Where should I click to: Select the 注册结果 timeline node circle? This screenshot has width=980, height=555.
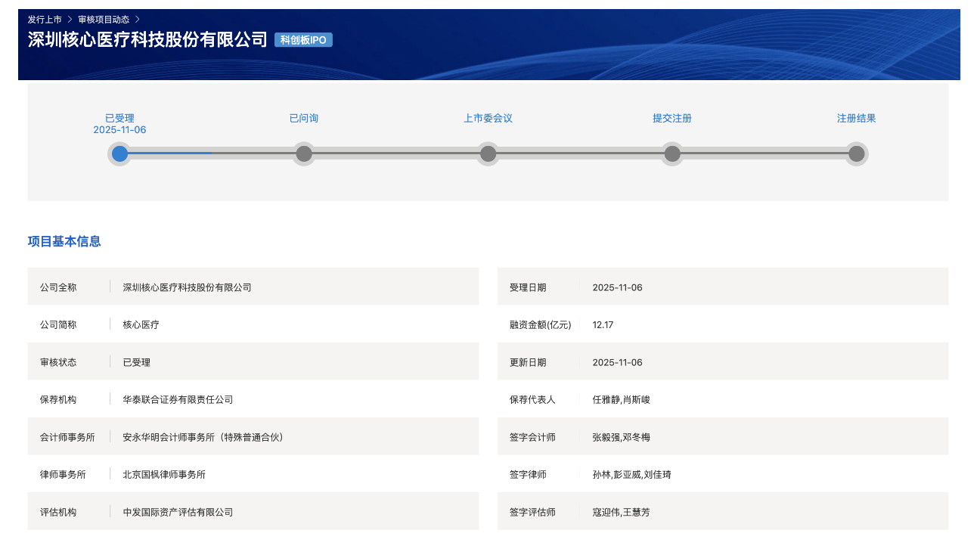(856, 153)
